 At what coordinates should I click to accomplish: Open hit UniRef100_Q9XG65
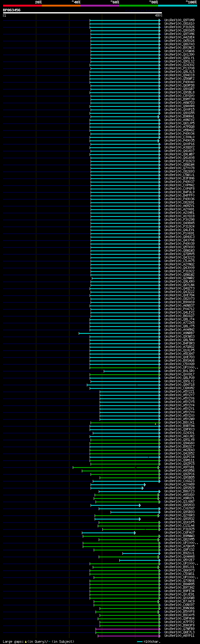(x=179, y=31)
